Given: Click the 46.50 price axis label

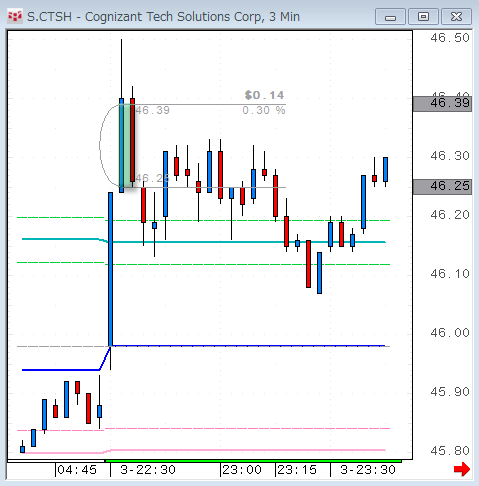Looking at the screenshot, I should point(450,38).
